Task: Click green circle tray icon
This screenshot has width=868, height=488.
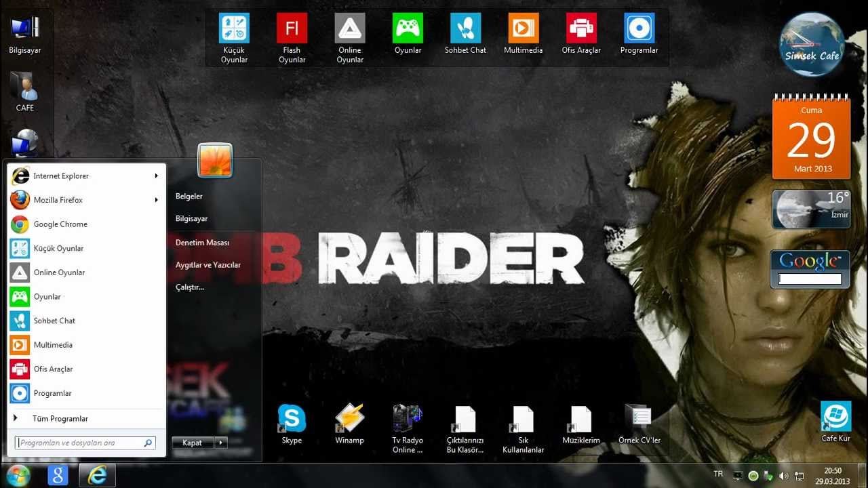Action: [x=753, y=476]
